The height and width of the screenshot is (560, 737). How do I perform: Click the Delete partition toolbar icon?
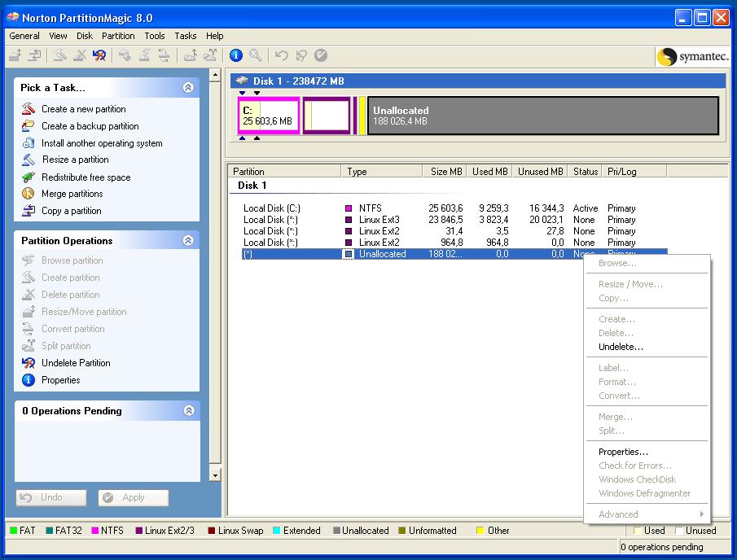click(x=80, y=55)
